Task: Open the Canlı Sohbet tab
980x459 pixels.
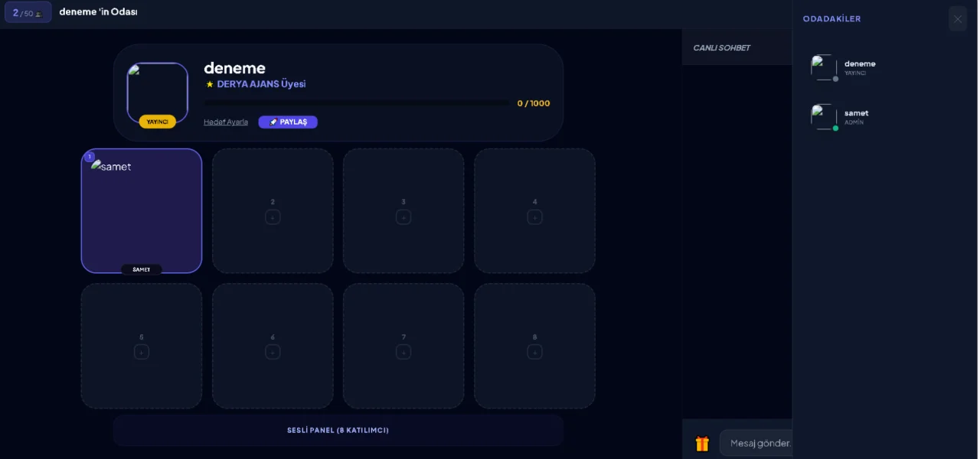Action: click(722, 47)
